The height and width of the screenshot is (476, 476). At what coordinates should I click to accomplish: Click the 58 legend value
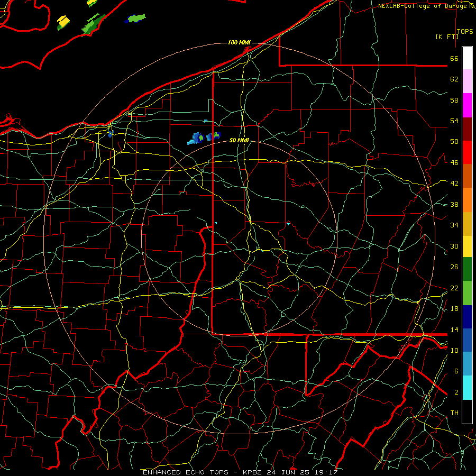coord(454,100)
